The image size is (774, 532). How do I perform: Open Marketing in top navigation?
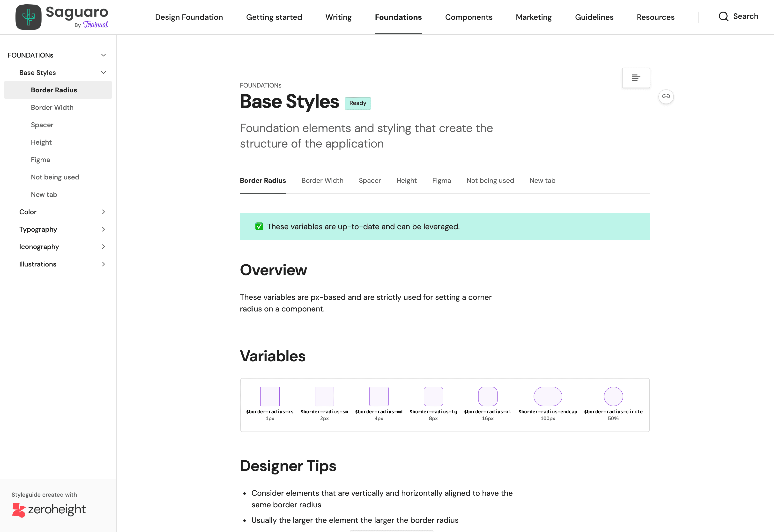534,17
